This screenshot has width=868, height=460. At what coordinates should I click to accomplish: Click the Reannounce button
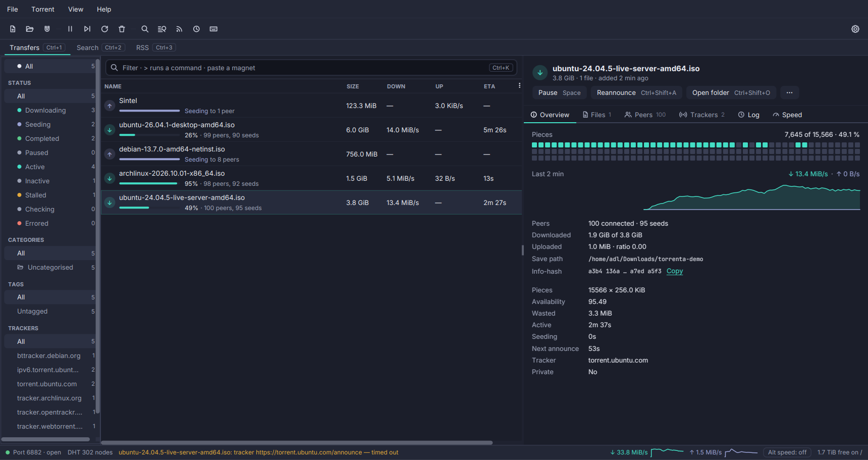point(636,92)
